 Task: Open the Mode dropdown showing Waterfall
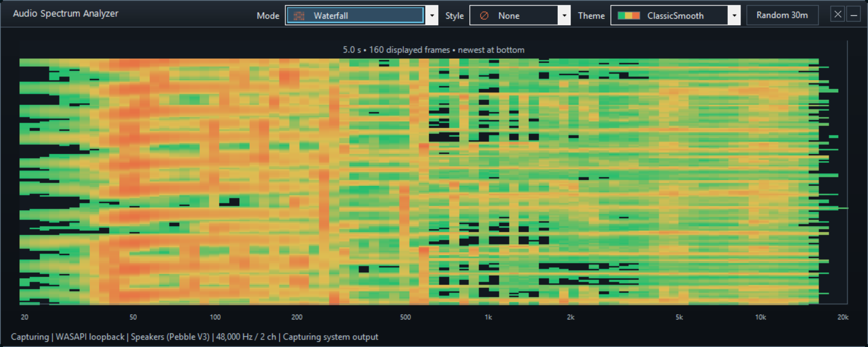pos(362,15)
